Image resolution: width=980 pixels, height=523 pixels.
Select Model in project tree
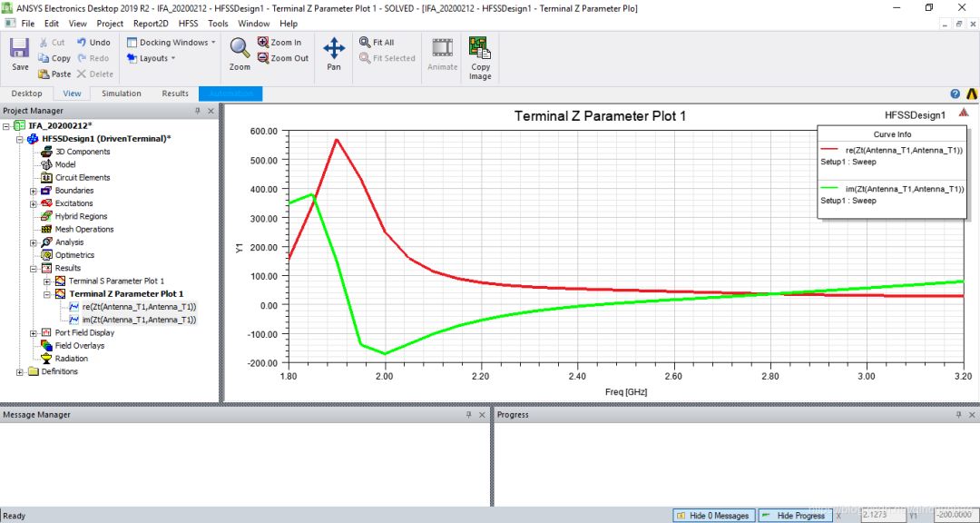pyautogui.click(x=65, y=164)
